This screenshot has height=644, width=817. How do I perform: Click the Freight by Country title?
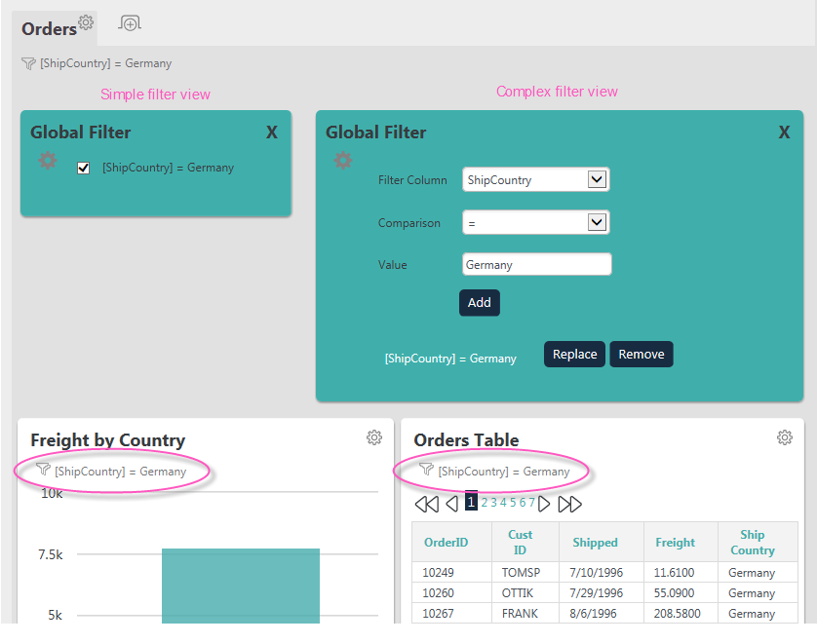108,440
